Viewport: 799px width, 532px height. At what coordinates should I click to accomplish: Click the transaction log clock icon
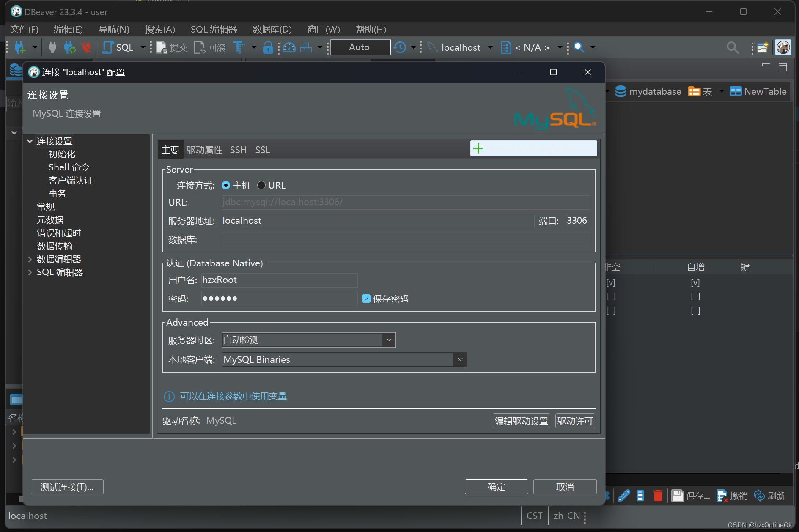400,47
